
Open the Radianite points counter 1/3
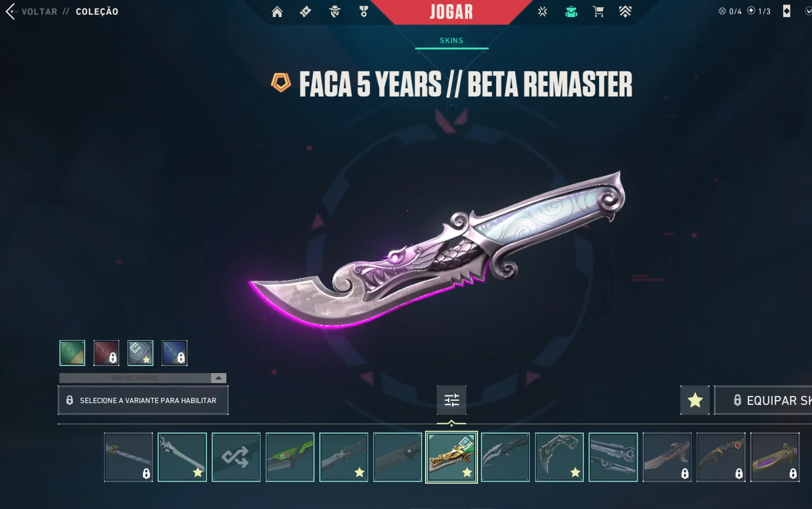click(x=759, y=11)
